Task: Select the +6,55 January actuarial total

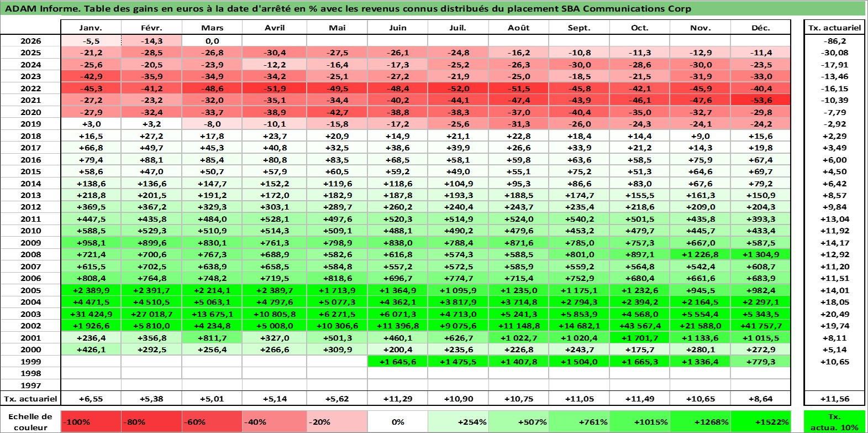Action: (91, 399)
